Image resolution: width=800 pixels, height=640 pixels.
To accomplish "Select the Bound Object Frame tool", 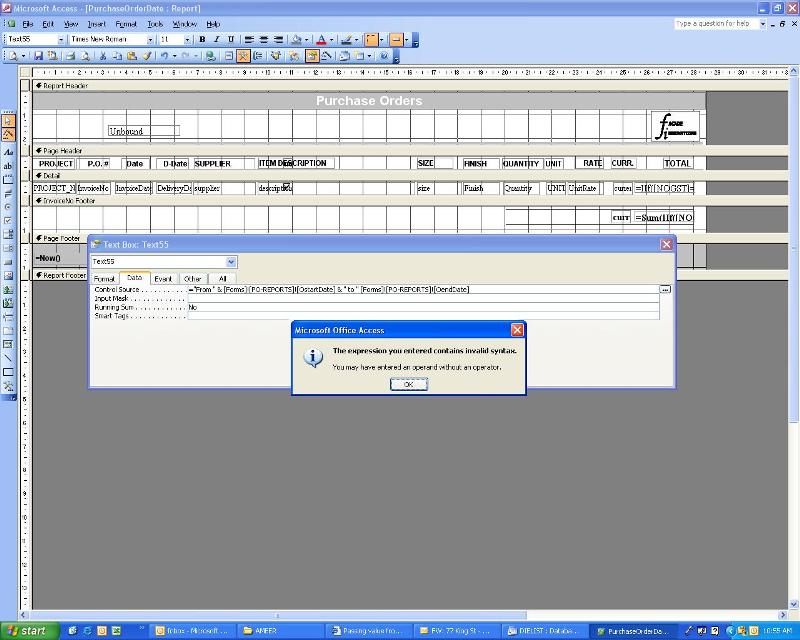I will [x=9, y=304].
